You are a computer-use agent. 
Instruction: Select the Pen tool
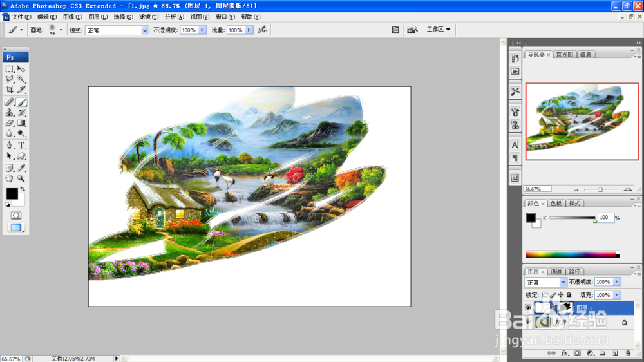coord(10,146)
